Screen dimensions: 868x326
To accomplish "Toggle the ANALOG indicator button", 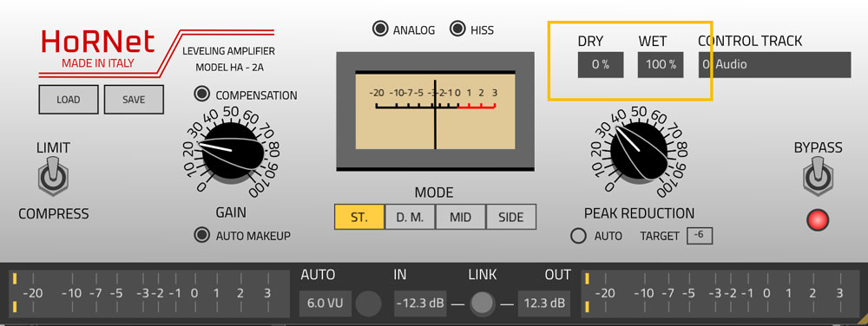I will (380, 29).
